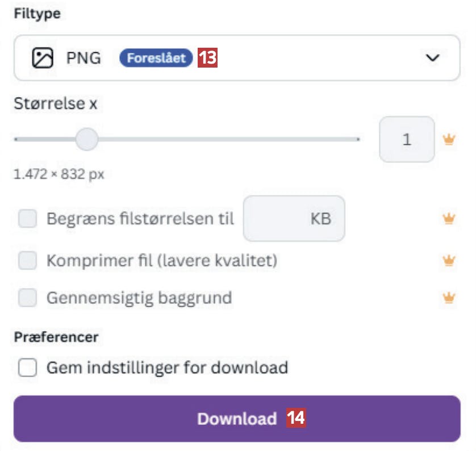Enable the Gennemsigtig baggrund checkbox
The image size is (476, 451).
pyautogui.click(x=27, y=297)
